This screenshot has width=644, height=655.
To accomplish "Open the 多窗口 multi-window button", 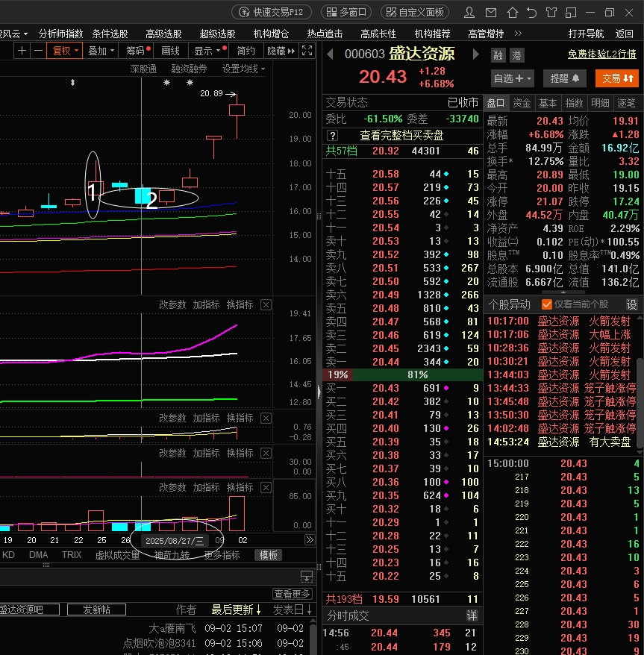I will pos(347,12).
